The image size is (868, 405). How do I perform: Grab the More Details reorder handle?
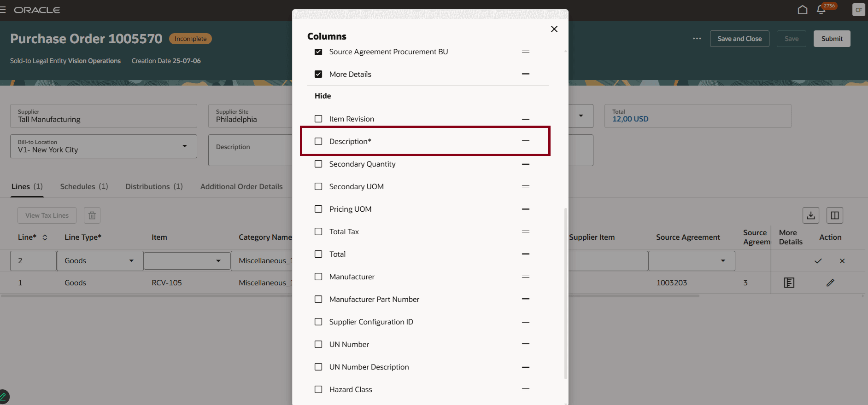click(x=526, y=74)
